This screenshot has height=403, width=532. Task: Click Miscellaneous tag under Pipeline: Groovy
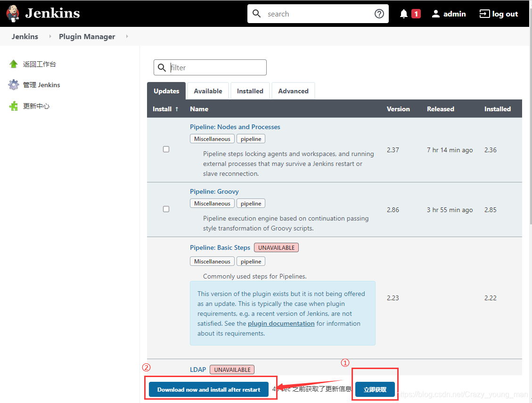(212, 203)
